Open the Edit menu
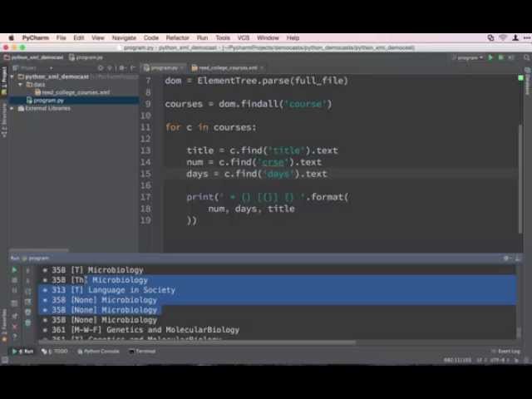Screen dimensions: 532x399 (79, 37)
